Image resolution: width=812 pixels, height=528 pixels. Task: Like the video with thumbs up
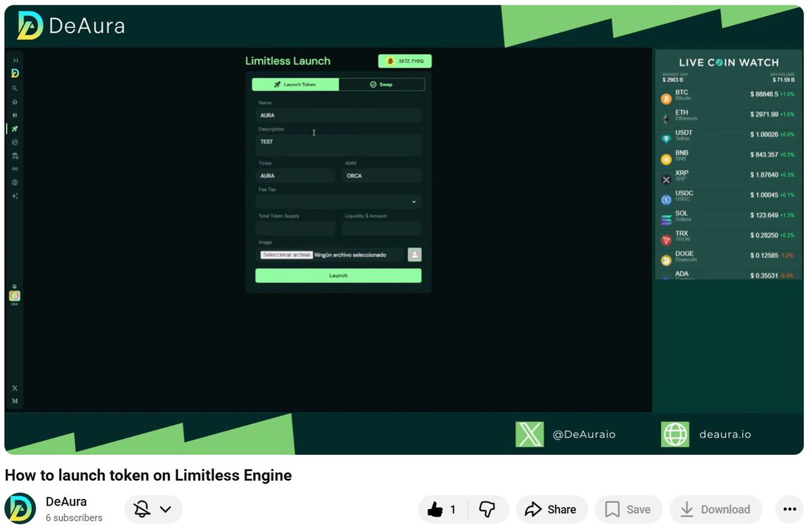pos(442,510)
